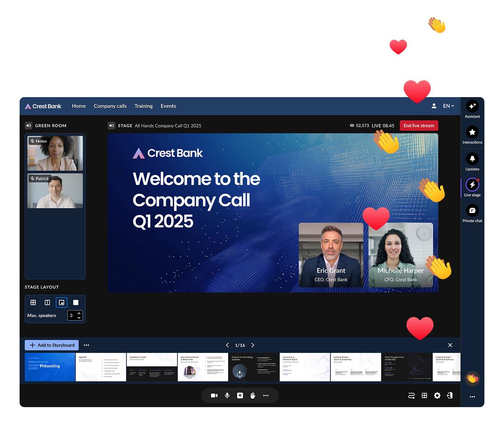Open the Company calls menu

coord(110,106)
